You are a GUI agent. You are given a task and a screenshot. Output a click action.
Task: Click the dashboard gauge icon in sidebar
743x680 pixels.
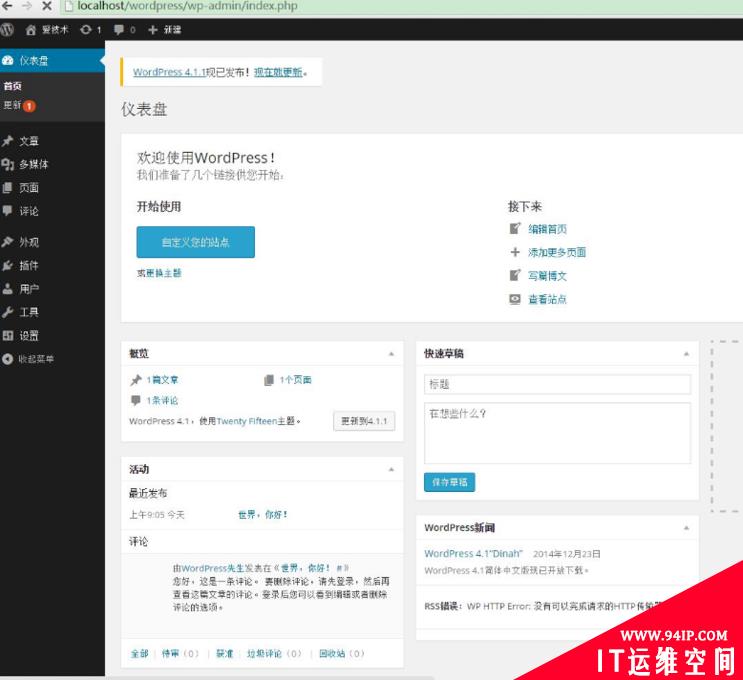(x=8, y=61)
